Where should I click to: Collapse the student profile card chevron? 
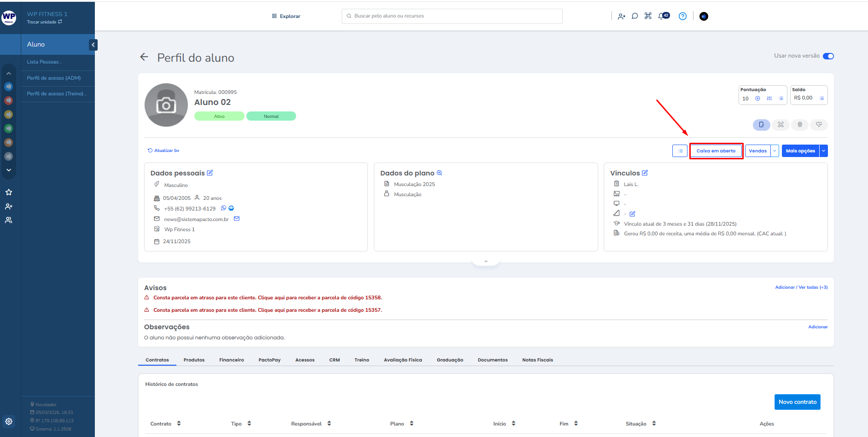(x=486, y=262)
